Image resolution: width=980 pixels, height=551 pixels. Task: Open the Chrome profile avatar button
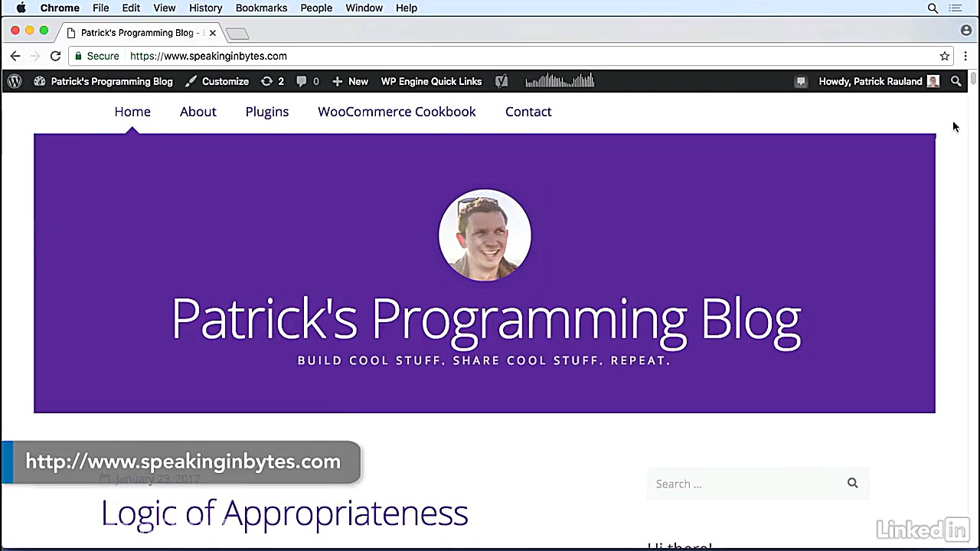(966, 31)
